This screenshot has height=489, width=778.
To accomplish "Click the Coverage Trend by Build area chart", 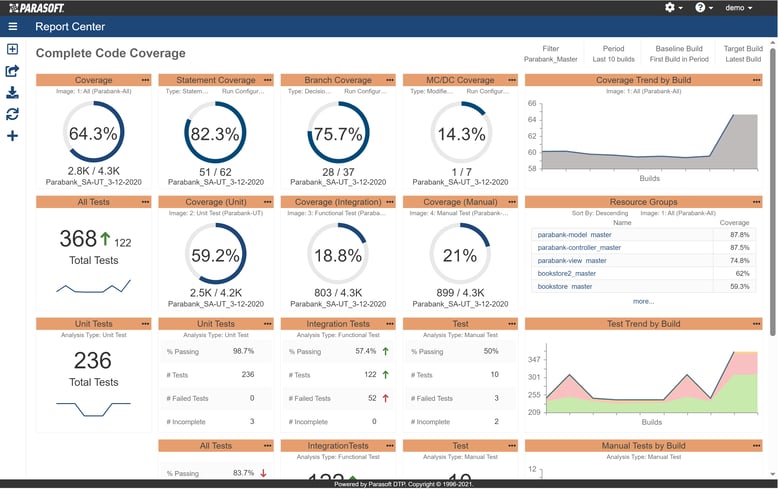I will pyautogui.click(x=649, y=142).
